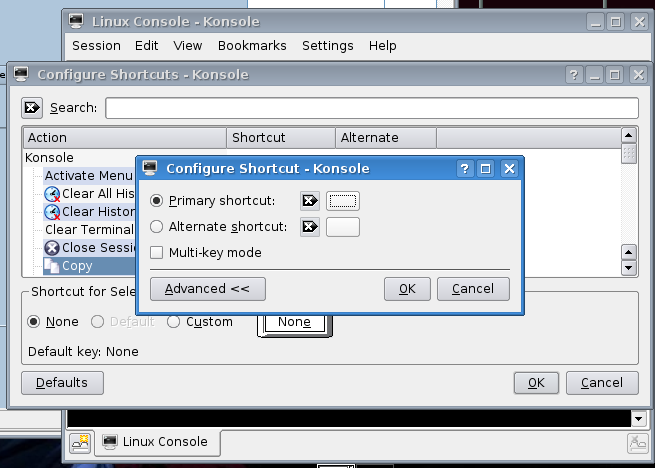This screenshot has width=655, height=468.
Task: Click the action list scroll down arrow at the bottom
Action: click(x=629, y=268)
